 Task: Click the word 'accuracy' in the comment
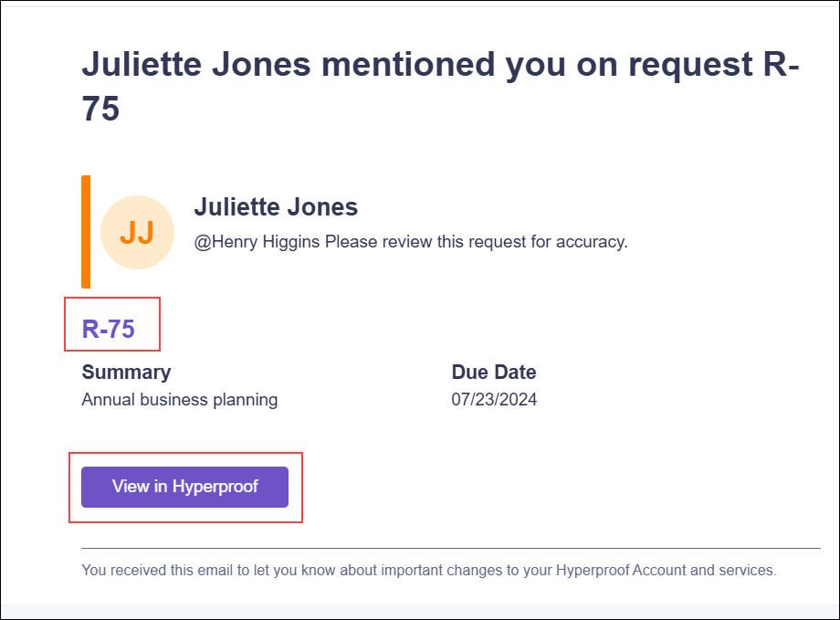592,242
